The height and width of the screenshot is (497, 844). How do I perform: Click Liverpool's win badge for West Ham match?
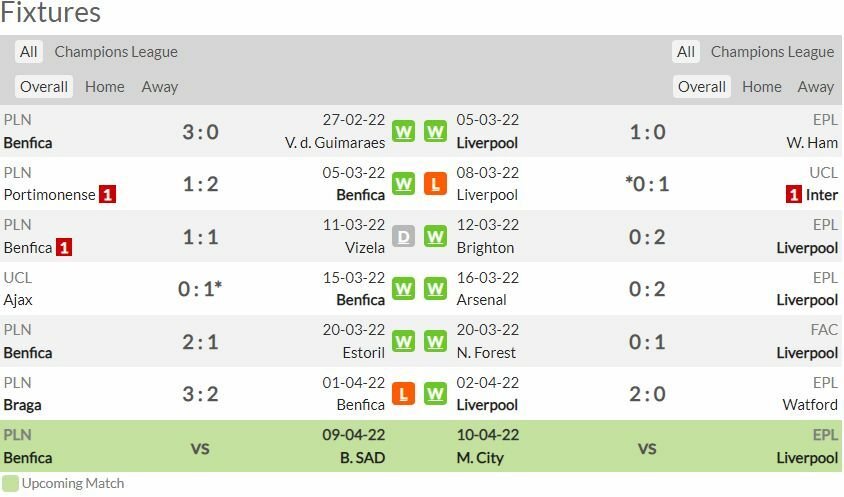click(x=435, y=132)
